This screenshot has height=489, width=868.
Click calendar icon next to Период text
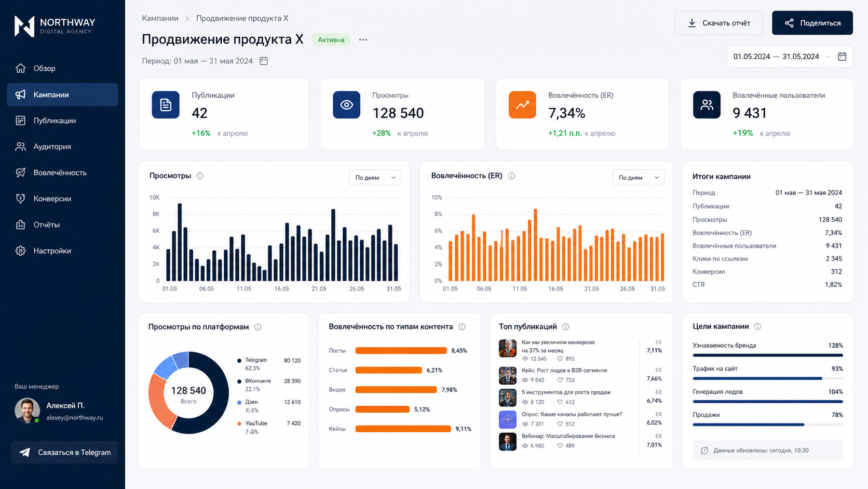pos(264,61)
